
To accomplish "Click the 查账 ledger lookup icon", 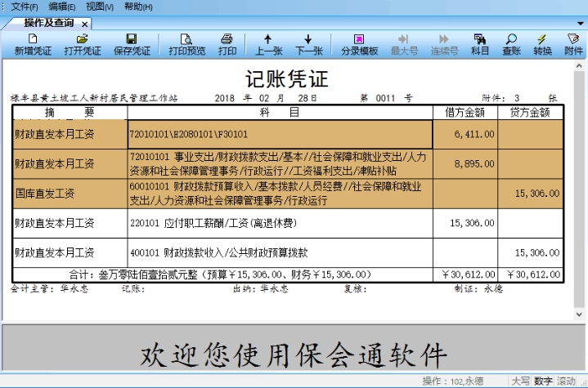I will (511, 44).
